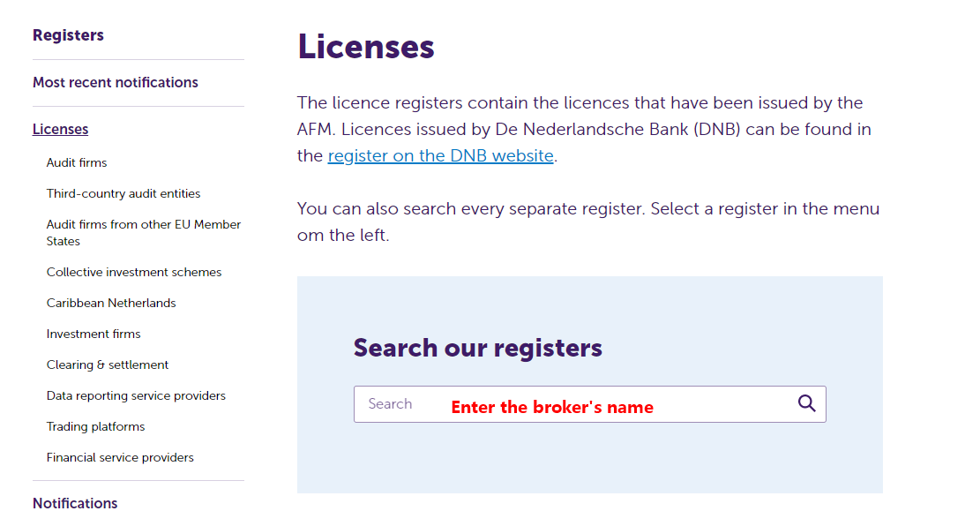This screenshot has width=980, height=511.
Task: Open Data reporting service providers
Action: click(136, 396)
